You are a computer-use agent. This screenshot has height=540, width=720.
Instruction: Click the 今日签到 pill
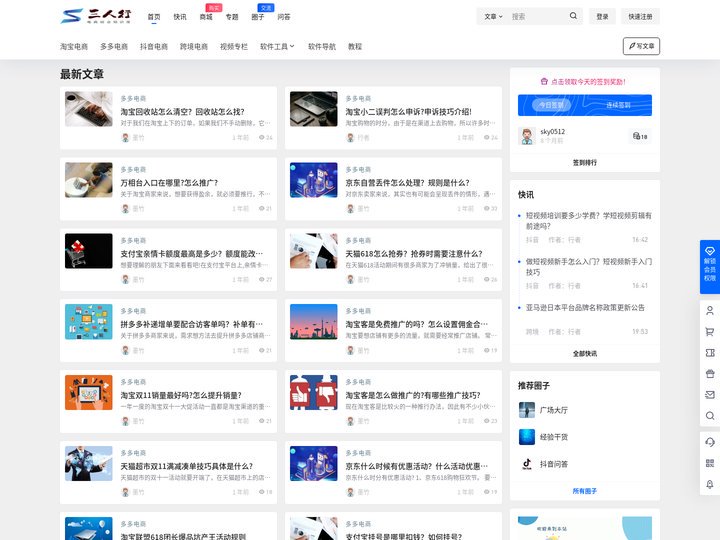pos(551,105)
